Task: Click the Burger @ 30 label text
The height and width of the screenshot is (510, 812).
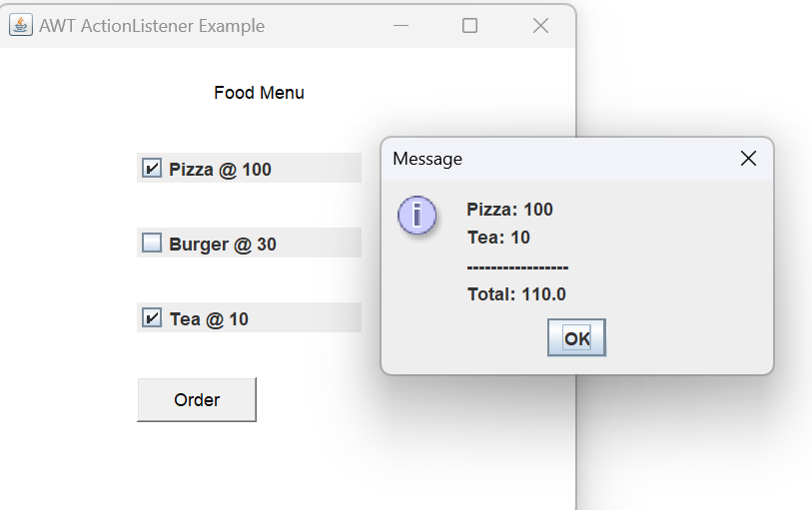Action: click(223, 244)
